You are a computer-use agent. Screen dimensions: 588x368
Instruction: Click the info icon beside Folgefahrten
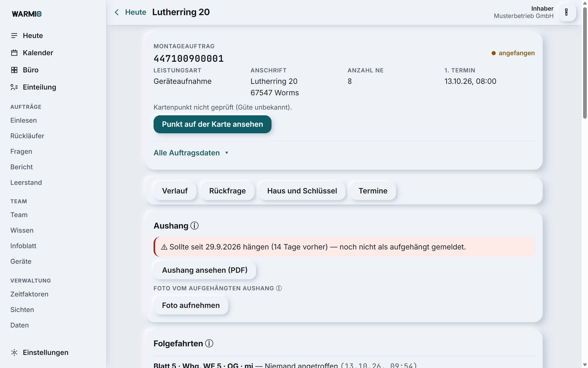[209, 343]
